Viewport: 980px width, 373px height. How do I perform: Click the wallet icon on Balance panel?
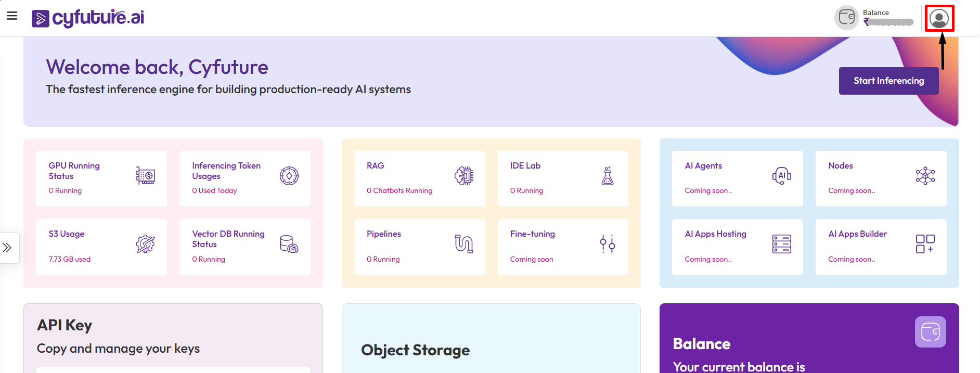pos(930,332)
